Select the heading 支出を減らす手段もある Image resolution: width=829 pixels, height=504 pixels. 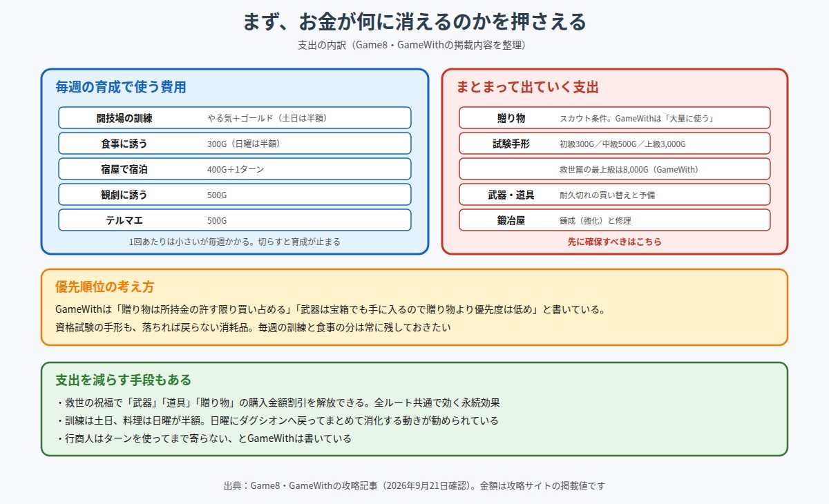pyautogui.click(x=124, y=380)
